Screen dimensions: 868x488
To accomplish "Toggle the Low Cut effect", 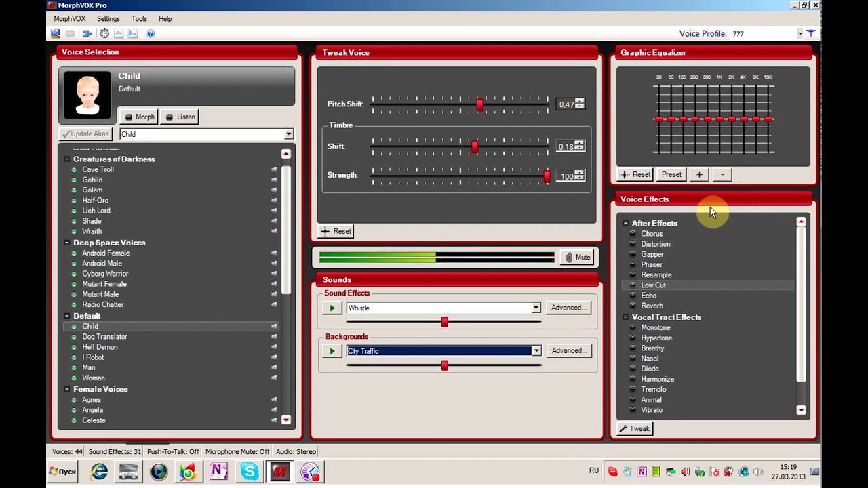I will [x=653, y=285].
